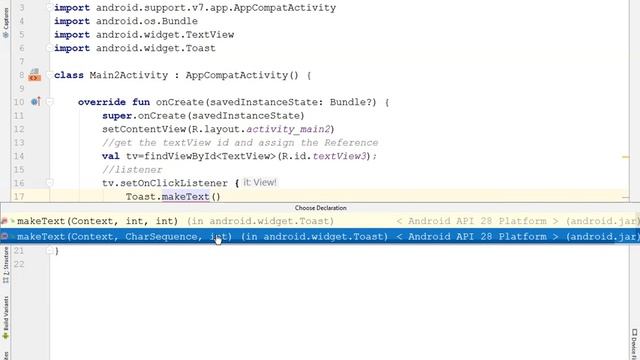Click super keyword on line 11

(x=117, y=116)
